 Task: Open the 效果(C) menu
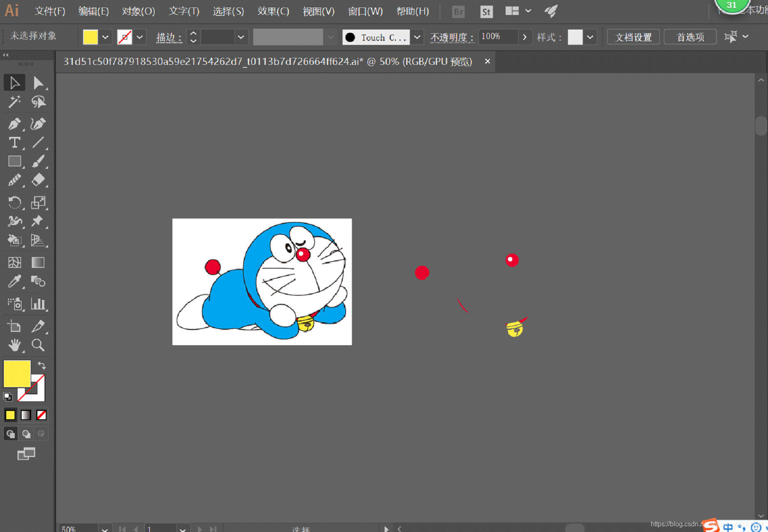coord(273,11)
